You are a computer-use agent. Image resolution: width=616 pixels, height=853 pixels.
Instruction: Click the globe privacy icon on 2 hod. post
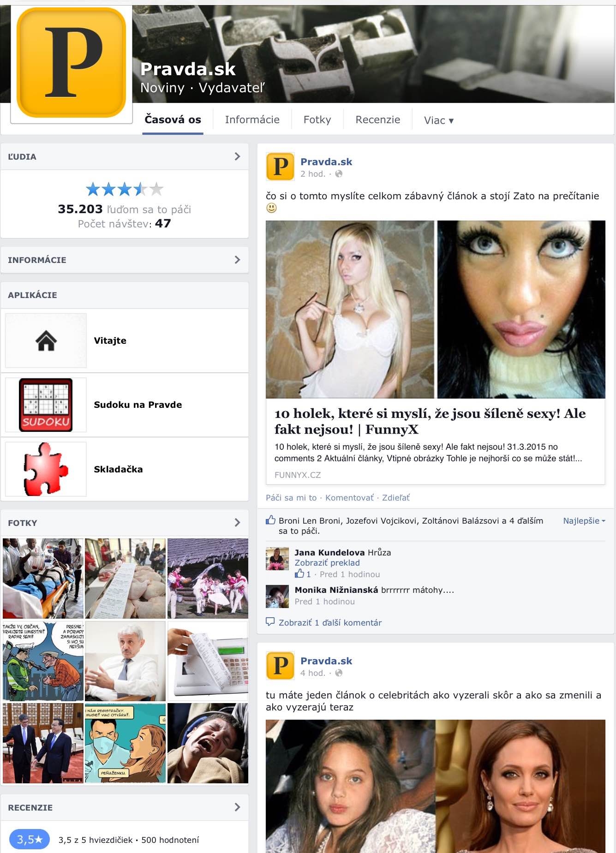tap(339, 174)
